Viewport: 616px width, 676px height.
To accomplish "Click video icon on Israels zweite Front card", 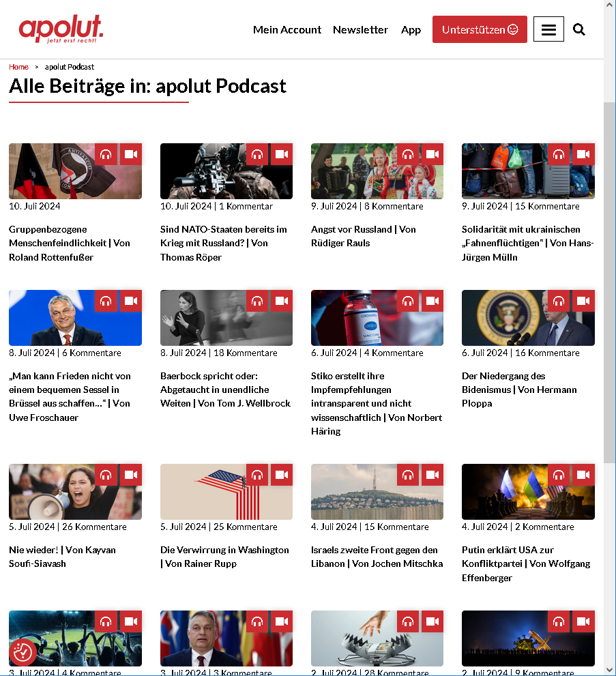I will [x=432, y=475].
